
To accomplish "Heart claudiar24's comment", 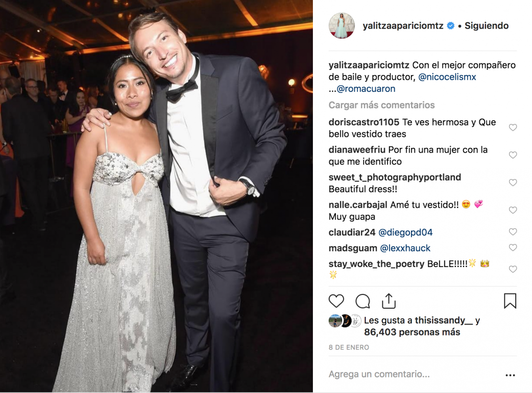I will pyautogui.click(x=513, y=232).
